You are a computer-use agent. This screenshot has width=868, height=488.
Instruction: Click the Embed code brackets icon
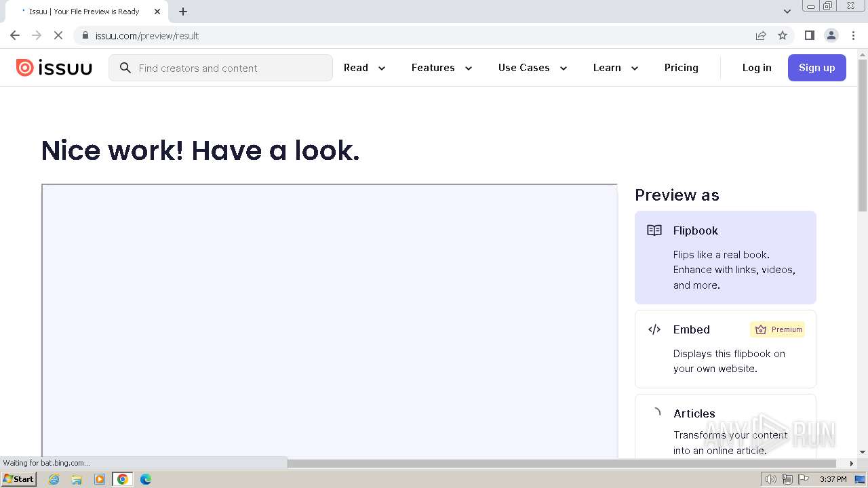[x=654, y=329]
